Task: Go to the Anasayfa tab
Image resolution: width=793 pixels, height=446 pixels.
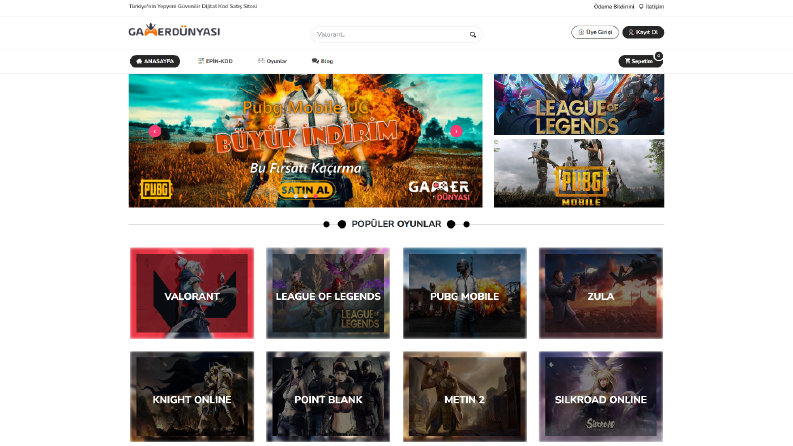Action: 155,61
